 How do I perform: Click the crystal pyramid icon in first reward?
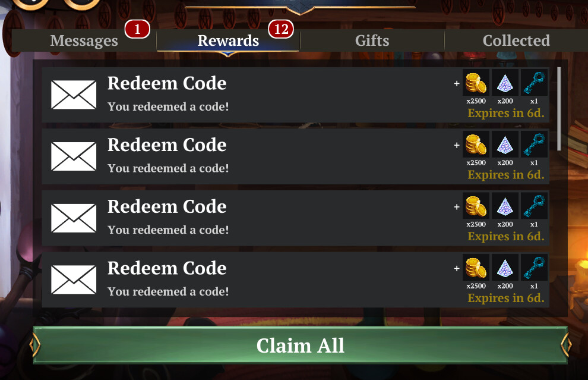505,83
